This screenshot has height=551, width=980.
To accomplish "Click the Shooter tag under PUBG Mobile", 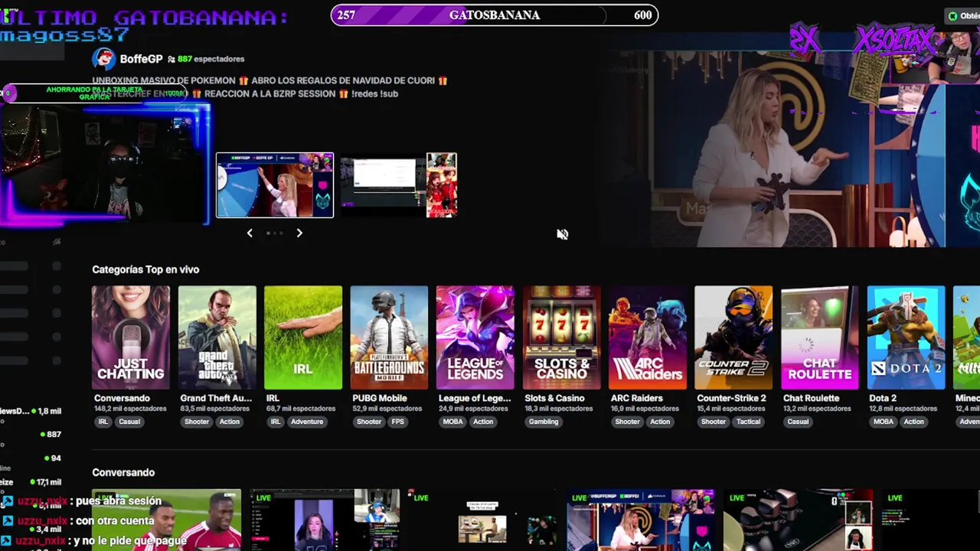I will (x=369, y=422).
